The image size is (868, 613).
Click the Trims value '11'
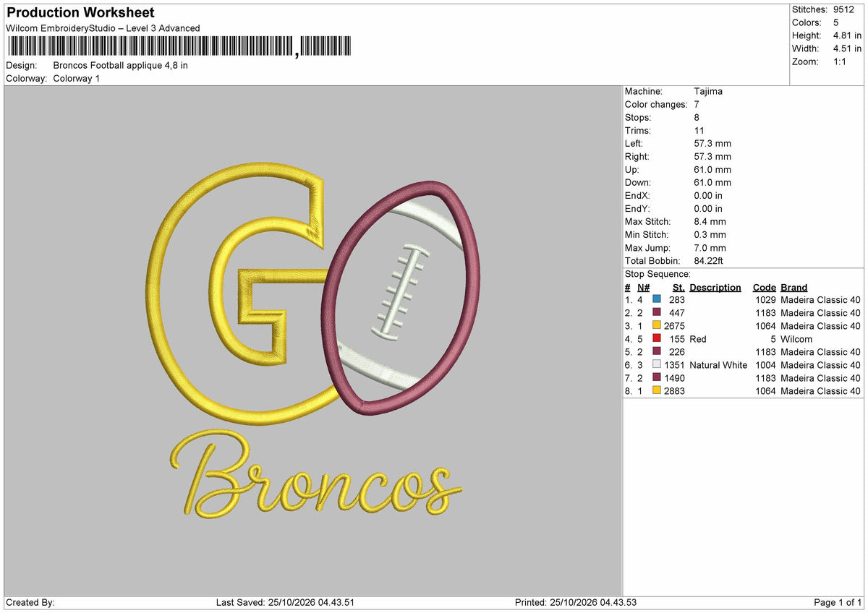click(x=699, y=131)
